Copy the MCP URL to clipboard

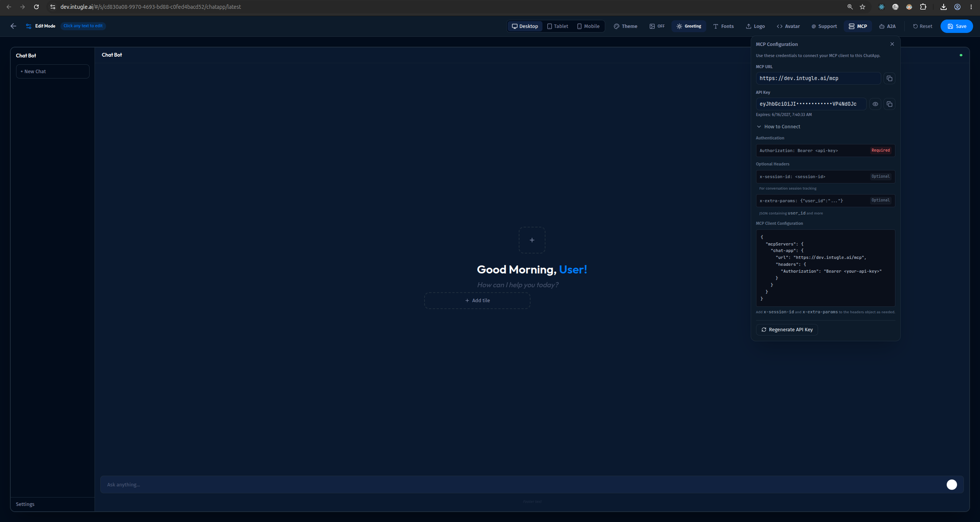coord(889,78)
